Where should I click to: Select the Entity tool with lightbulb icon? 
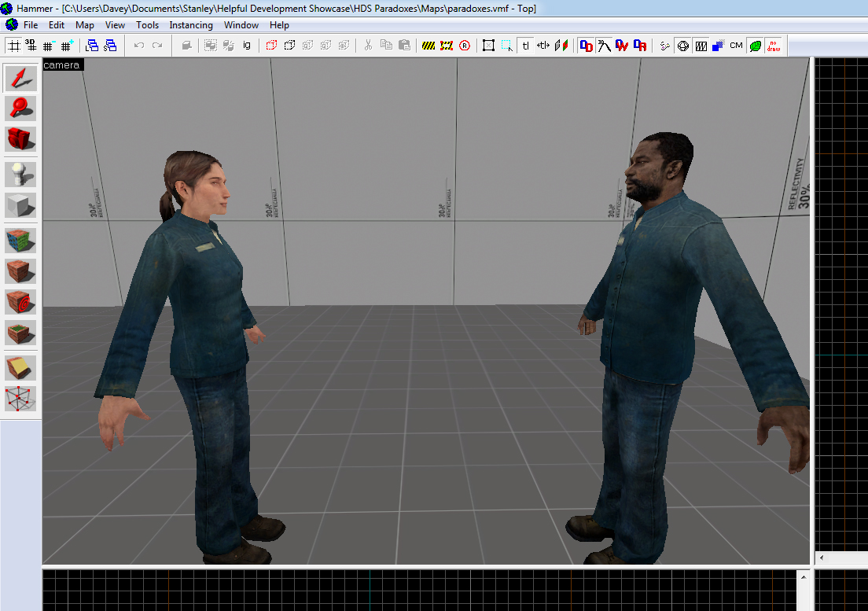pyautogui.click(x=20, y=174)
